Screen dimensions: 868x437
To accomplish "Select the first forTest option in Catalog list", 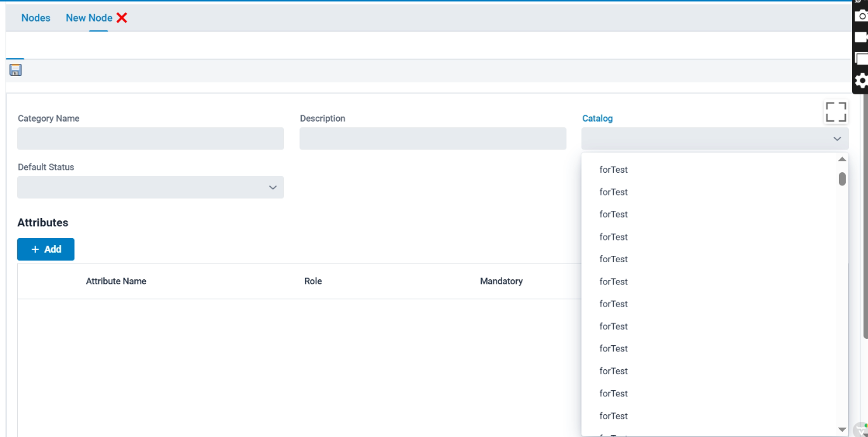I will click(x=614, y=170).
